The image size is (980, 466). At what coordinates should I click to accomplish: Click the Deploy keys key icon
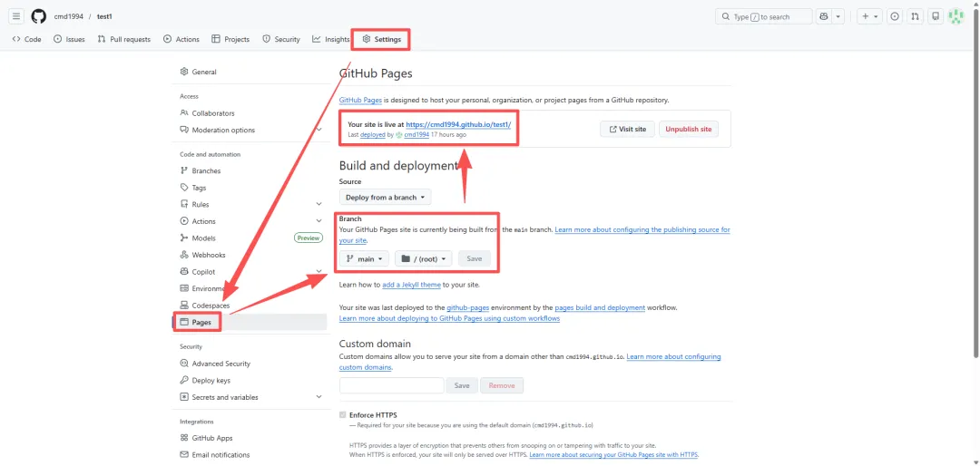pyautogui.click(x=184, y=381)
